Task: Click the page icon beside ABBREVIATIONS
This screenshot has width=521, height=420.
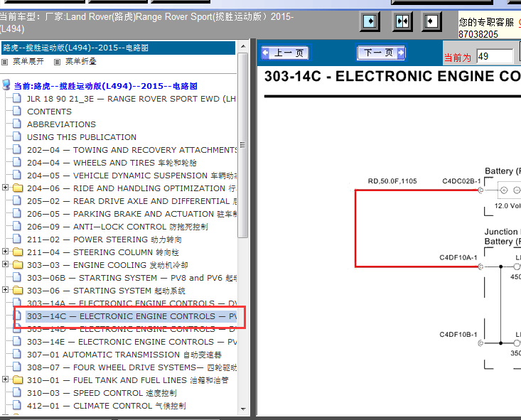Action: 17,124
